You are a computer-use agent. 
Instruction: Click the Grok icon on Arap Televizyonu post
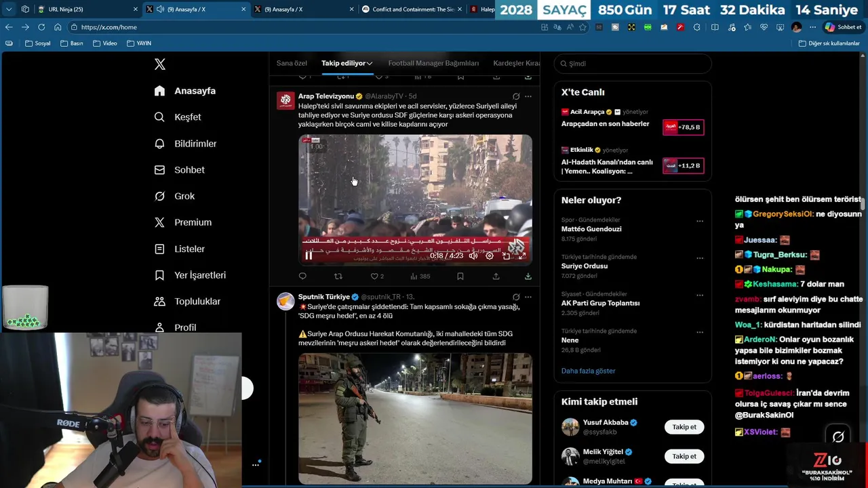[x=516, y=96]
